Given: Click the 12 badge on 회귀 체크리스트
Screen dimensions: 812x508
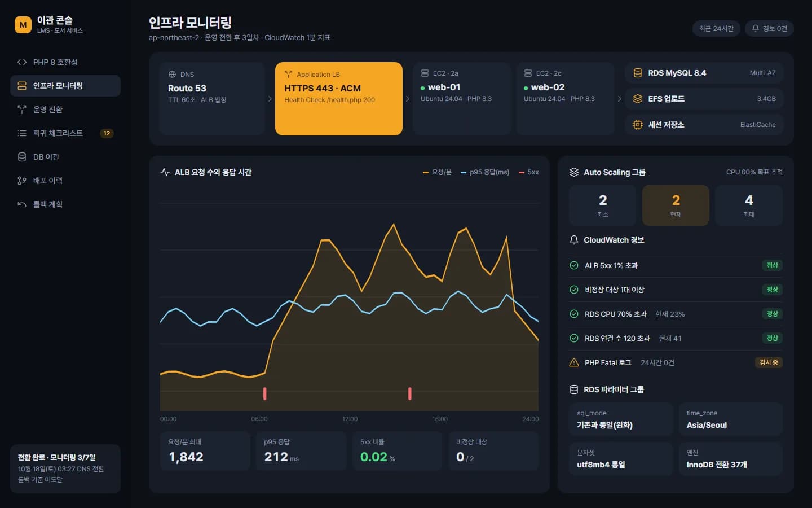Looking at the screenshot, I should (107, 133).
